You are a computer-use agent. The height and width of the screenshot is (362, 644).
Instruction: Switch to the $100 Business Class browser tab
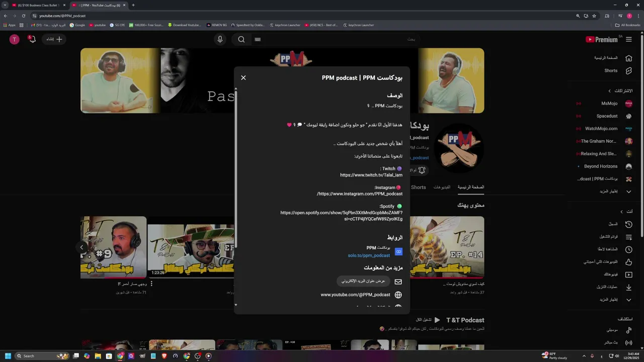coord(38,5)
